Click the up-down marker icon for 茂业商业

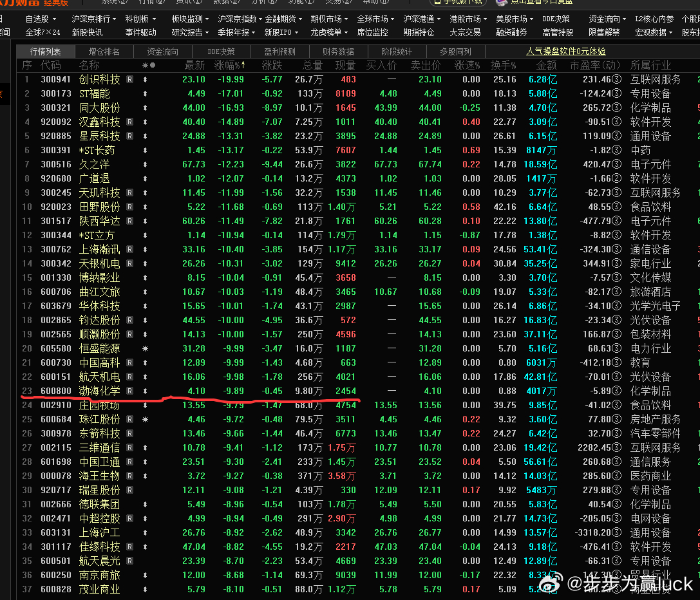click(x=145, y=589)
